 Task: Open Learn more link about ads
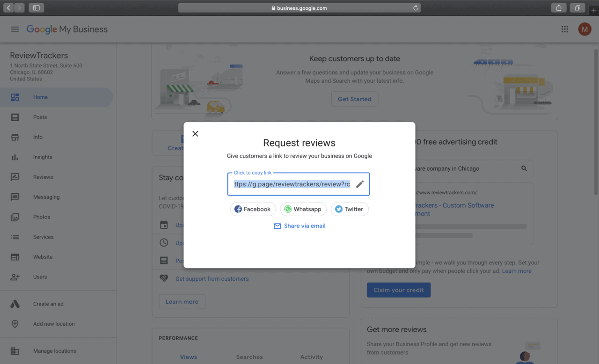[x=517, y=271]
